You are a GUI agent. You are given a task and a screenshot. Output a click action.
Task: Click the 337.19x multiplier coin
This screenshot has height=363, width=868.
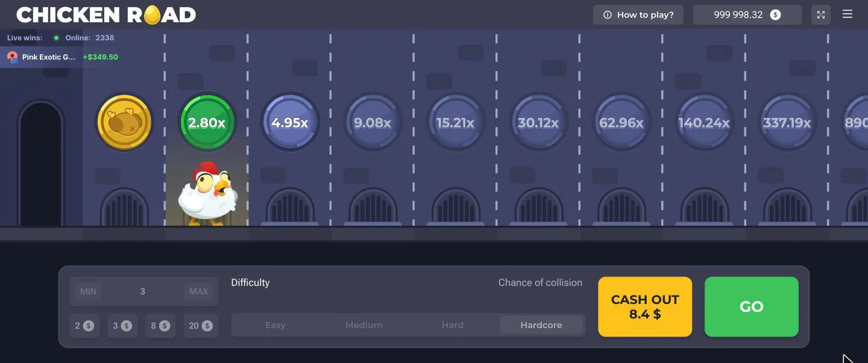click(787, 122)
